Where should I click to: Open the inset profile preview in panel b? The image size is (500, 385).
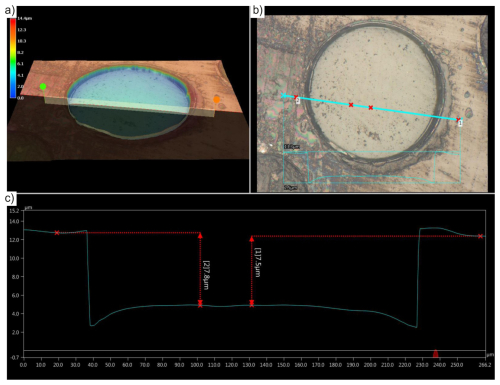coord(372,167)
